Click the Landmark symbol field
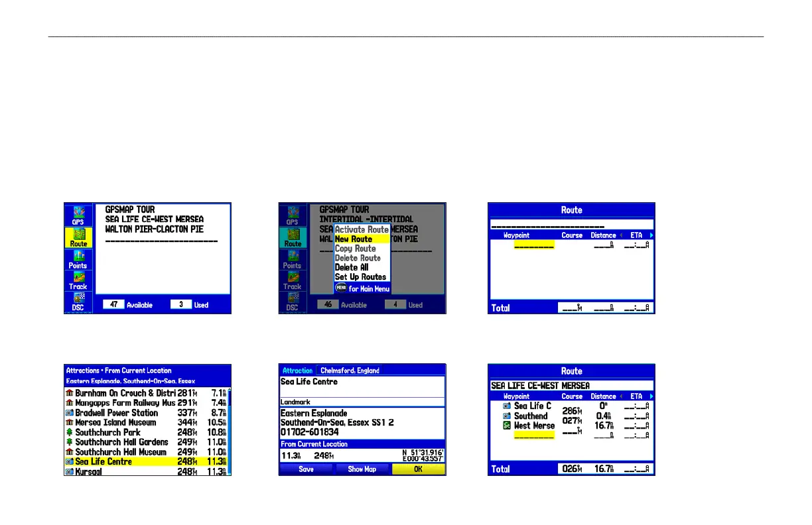Image resolution: width=812 pixels, height=525 pixels. 362,402
